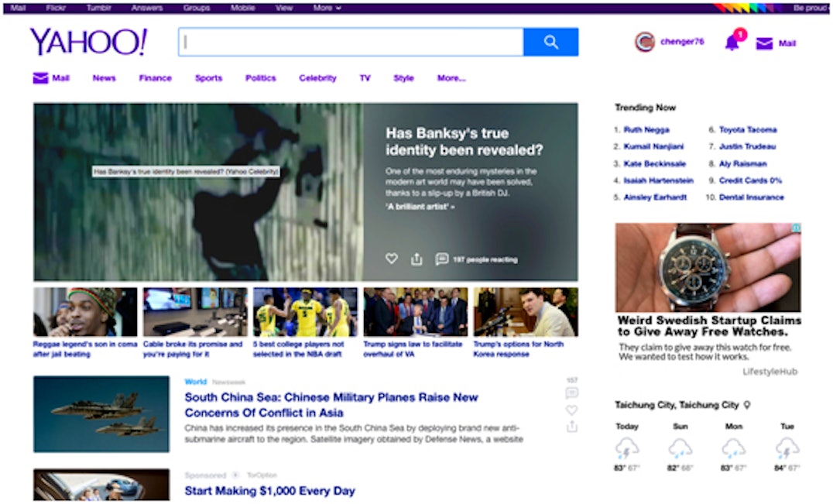The height and width of the screenshot is (504, 833).
Task: Open the 5 best college players thumbnail
Action: click(x=306, y=312)
